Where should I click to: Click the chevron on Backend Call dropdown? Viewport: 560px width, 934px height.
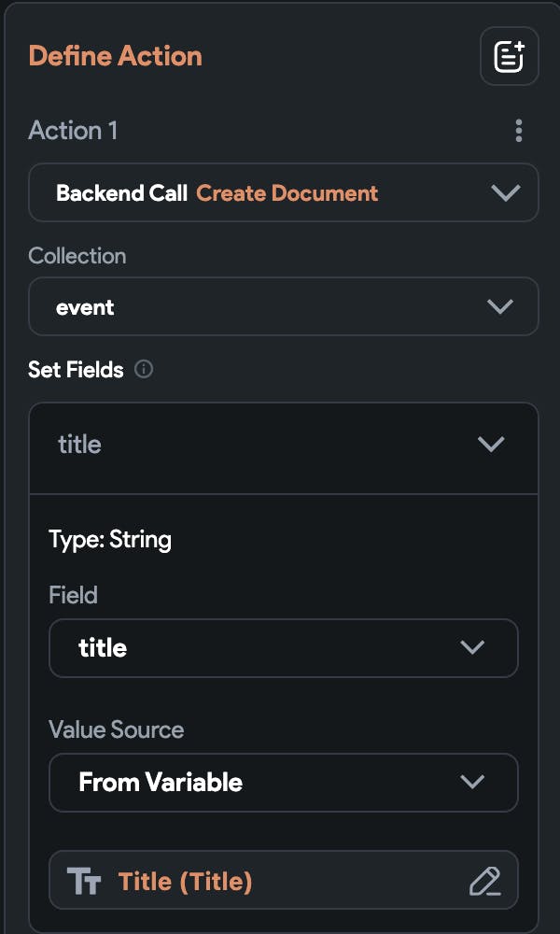coord(505,193)
